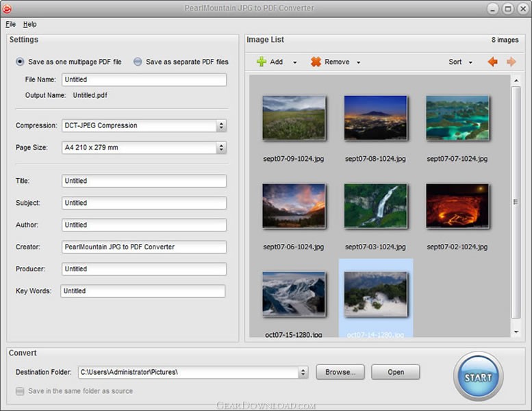Move image left with orange back arrow
Screen dimensions: 532x411
point(493,62)
